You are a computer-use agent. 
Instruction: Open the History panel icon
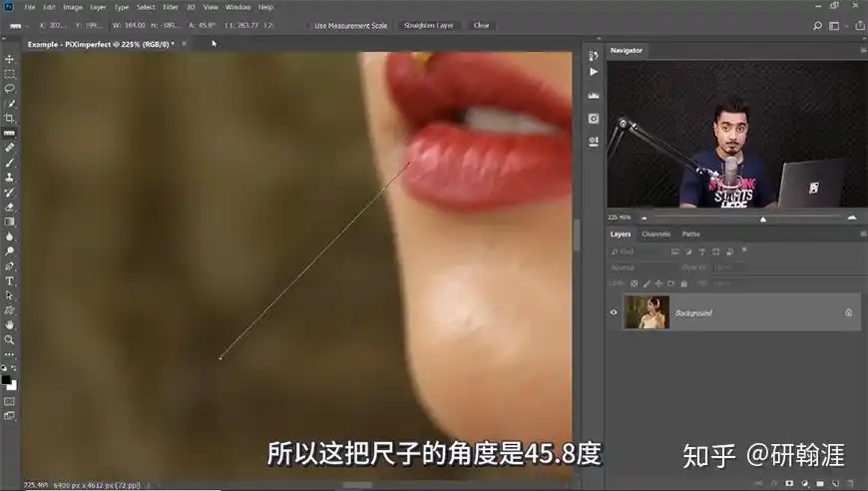click(594, 55)
